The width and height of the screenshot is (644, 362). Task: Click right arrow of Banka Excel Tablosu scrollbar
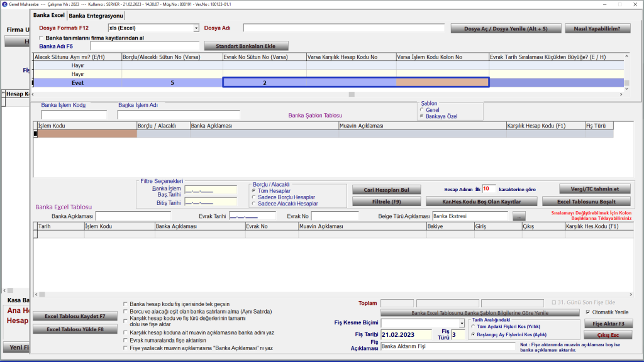[x=631, y=294]
